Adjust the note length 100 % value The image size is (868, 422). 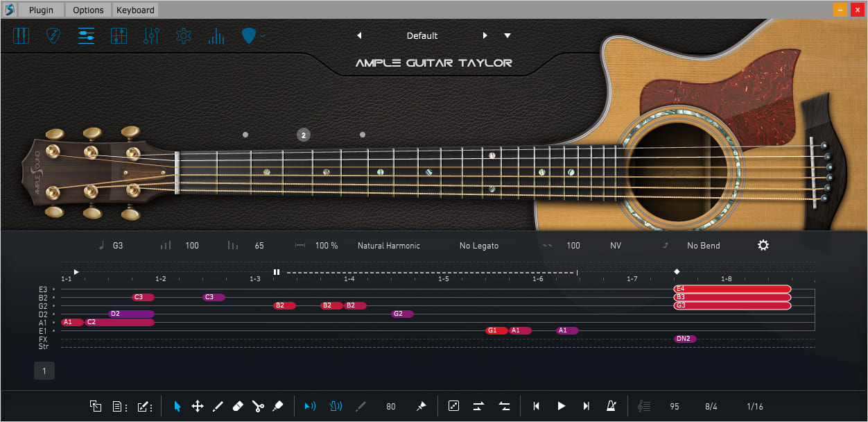(x=327, y=246)
